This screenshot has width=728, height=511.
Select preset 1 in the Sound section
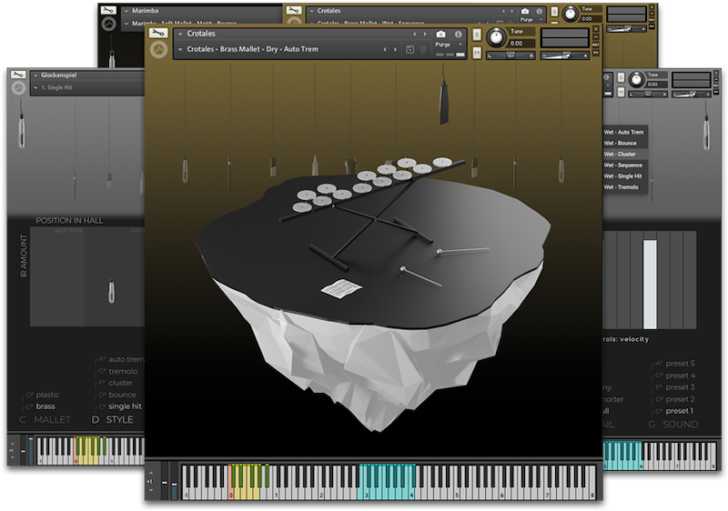pyautogui.click(x=679, y=410)
